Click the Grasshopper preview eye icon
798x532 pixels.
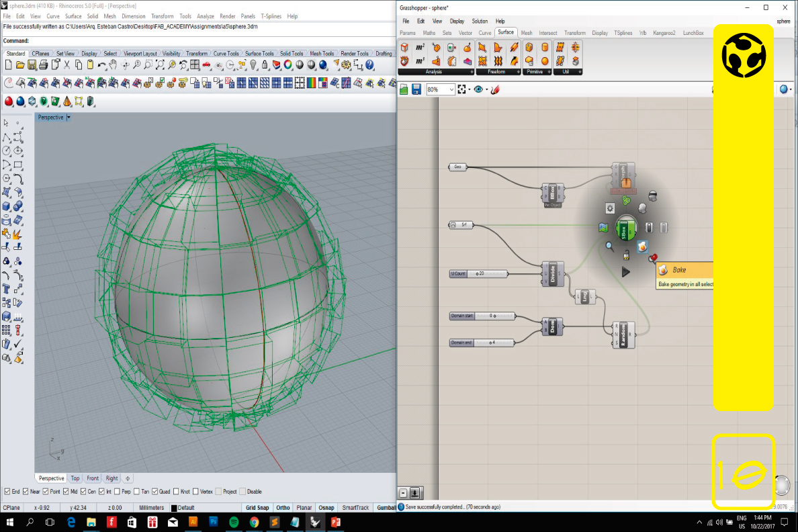[x=478, y=89]
